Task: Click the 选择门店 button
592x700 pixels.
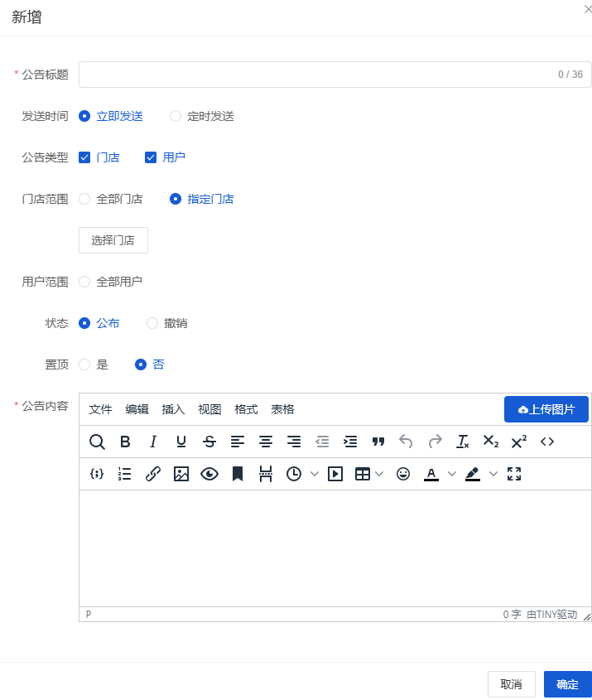Action: (113, 240)
